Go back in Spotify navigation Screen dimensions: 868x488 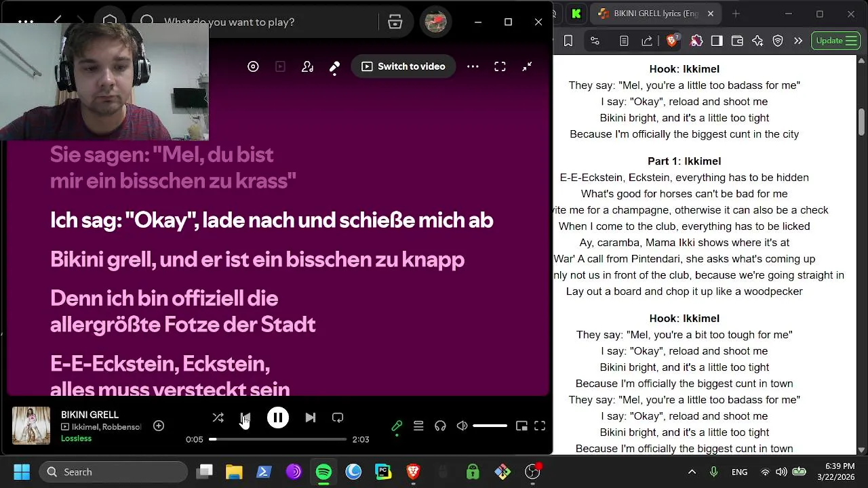[58, 20]
